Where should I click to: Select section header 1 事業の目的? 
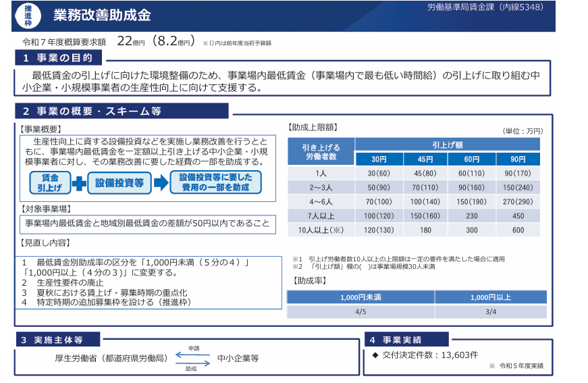(62, 57)
